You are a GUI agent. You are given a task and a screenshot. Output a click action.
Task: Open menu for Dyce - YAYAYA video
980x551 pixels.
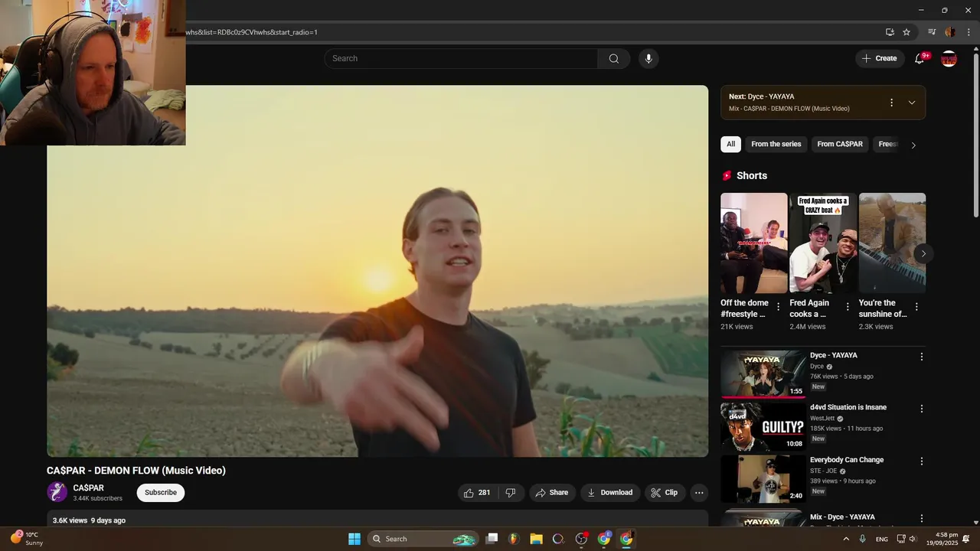coord(922,357)
